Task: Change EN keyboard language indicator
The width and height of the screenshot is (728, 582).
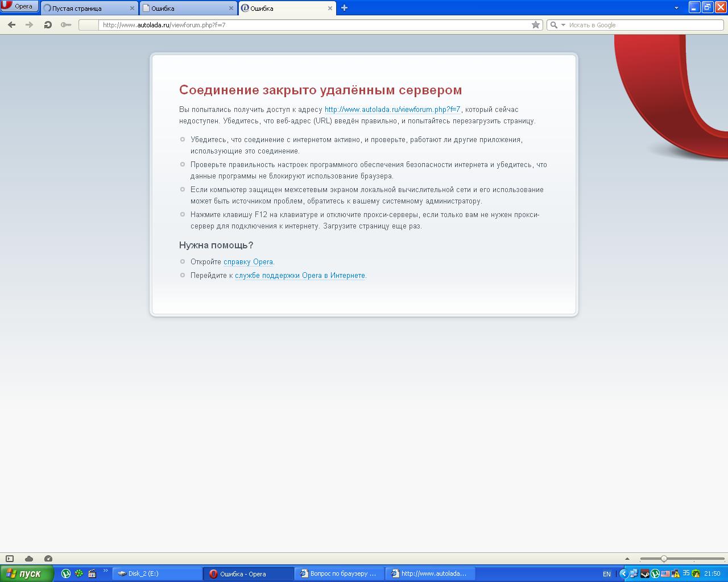Action: coord(607,573)
